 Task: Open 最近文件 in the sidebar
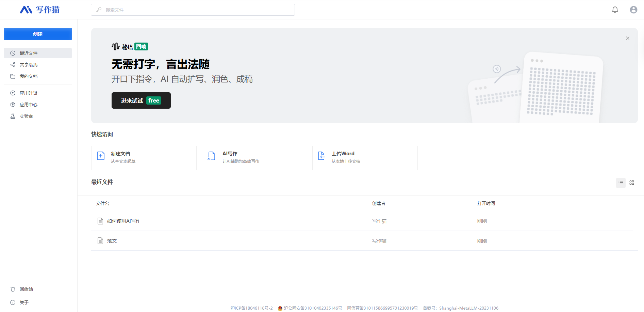point(38,53)
